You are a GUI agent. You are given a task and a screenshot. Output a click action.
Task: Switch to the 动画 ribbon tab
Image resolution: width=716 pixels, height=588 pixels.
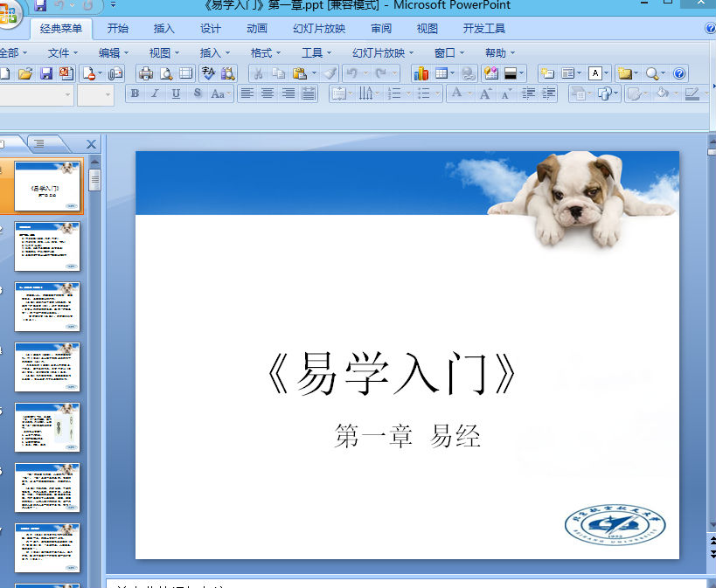coord(257,29)
